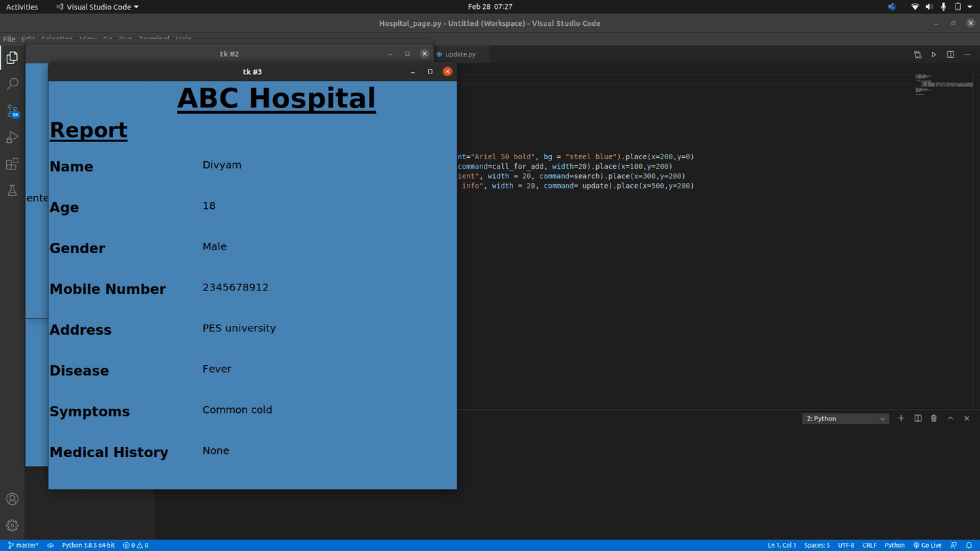Image resolution: width=980 pixels, height=551 pixels.
Task: Click the mobile number 2345678912
Action: coord(235,287)
